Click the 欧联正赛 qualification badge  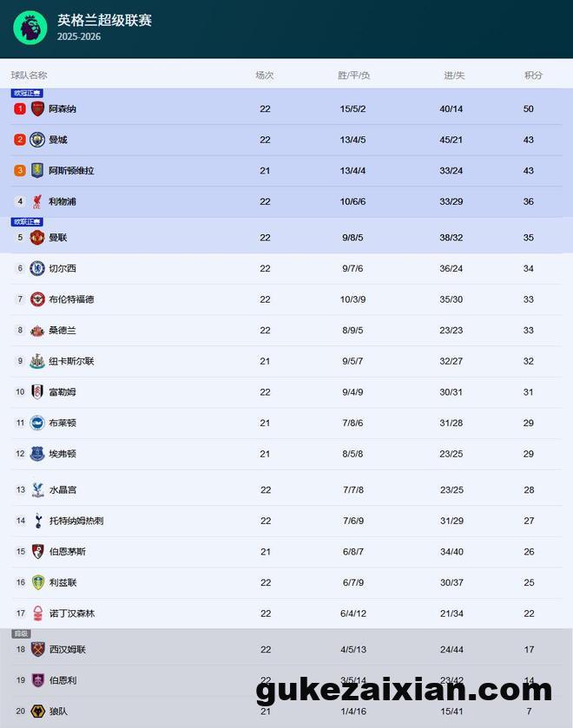[26, 222]
